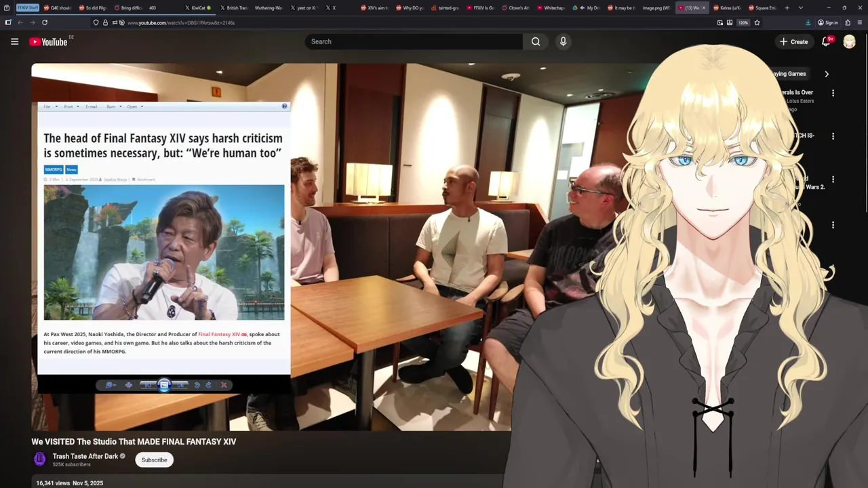Open the tracking protection shield icon

click(96, 22)
